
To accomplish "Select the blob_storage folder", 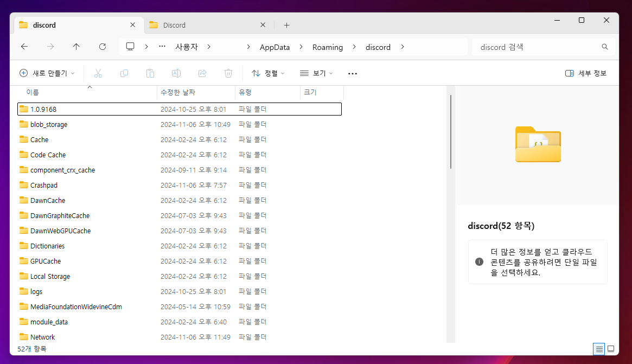I will pyautogui.click(x=180, y=125).
